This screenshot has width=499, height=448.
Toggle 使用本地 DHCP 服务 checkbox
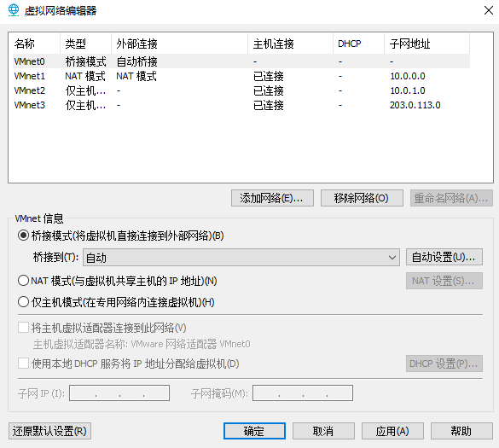(x=23, y=364)
